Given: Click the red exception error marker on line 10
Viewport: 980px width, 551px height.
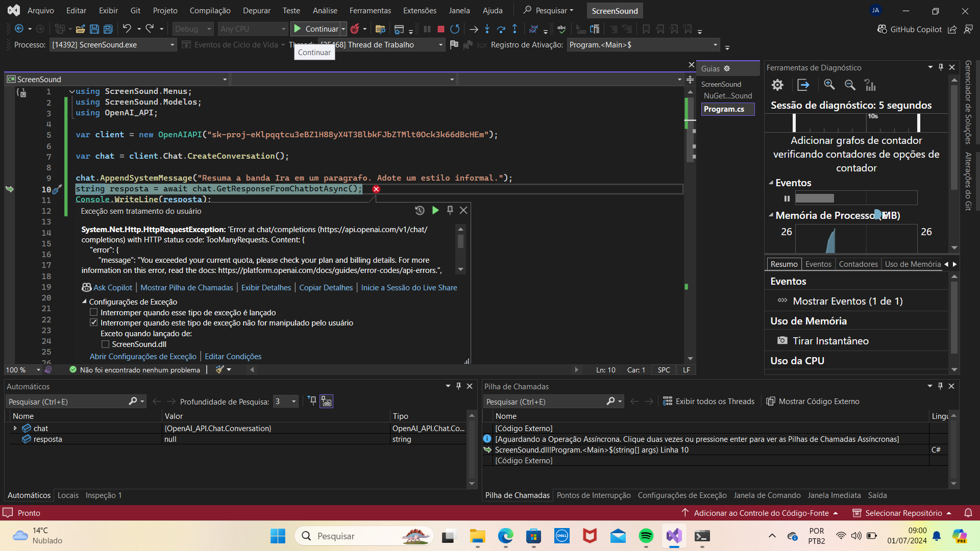Looking at the screenshot, I should (376, 189).
